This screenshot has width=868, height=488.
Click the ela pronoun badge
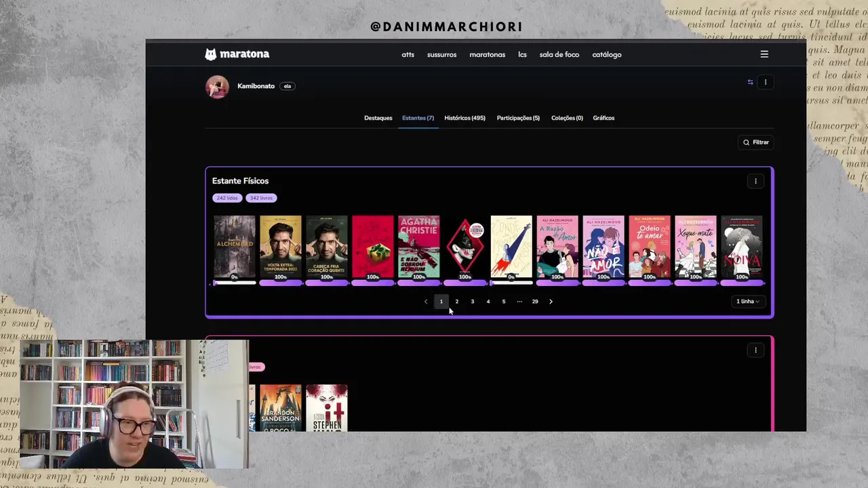tap(288, 86)
